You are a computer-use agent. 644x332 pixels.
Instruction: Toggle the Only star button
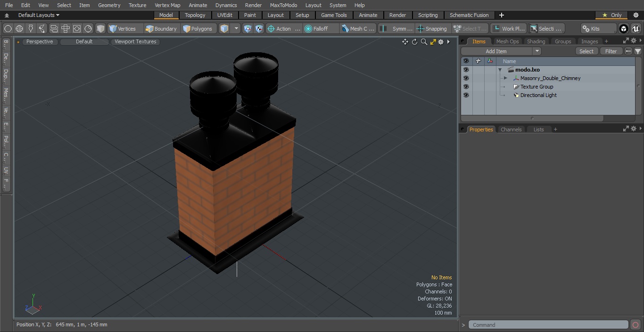(x=612, y=15)
